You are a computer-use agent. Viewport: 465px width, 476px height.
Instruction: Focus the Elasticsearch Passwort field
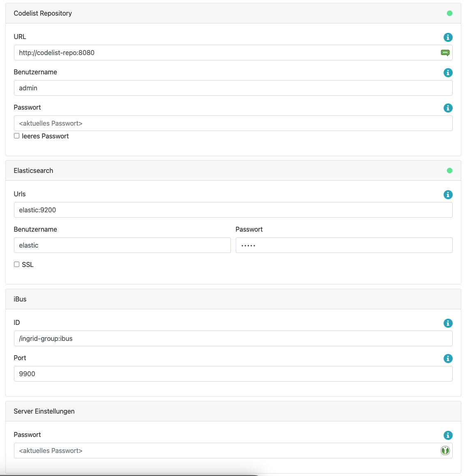coord(344,245)
